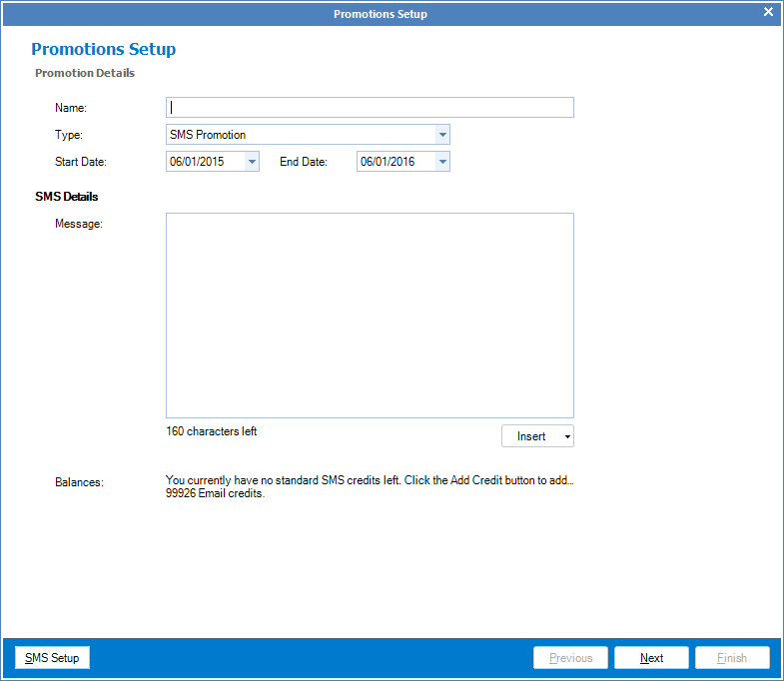Click the Previous button

[570, 658]
